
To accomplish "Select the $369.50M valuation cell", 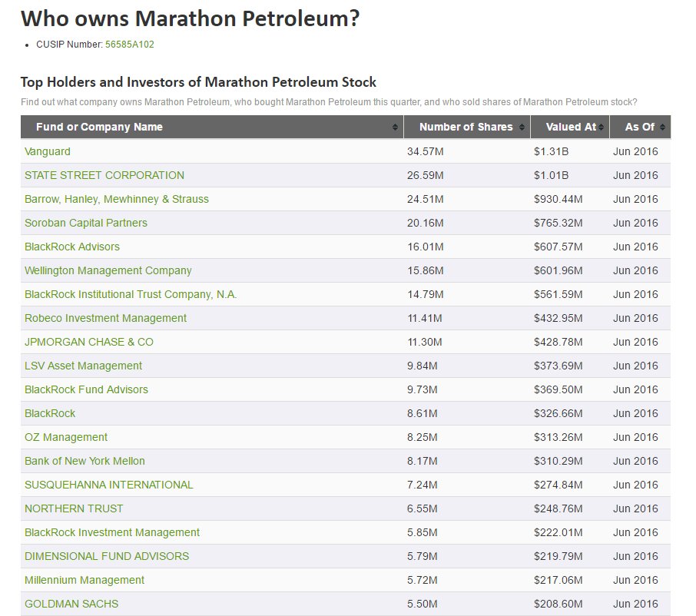I will (570, 389).
